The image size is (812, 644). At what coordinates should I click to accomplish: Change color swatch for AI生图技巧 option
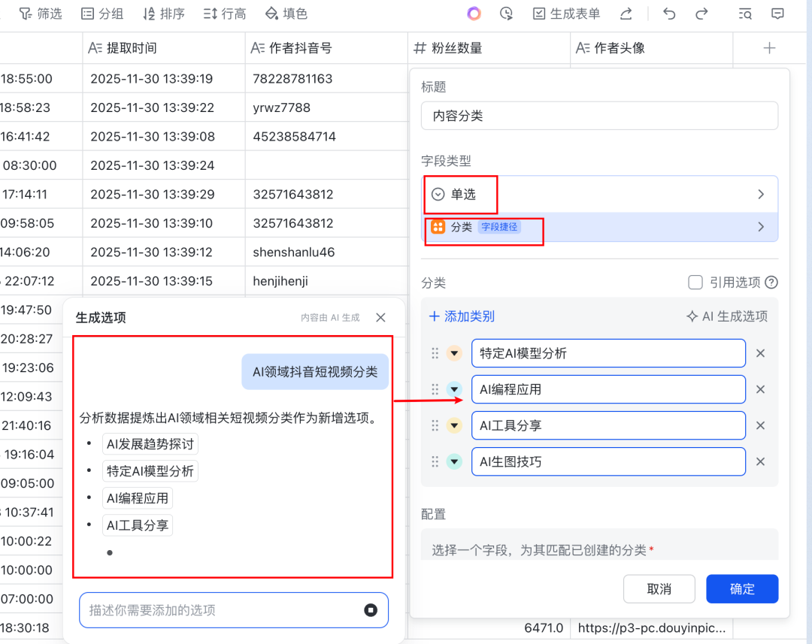click(454, 461)
